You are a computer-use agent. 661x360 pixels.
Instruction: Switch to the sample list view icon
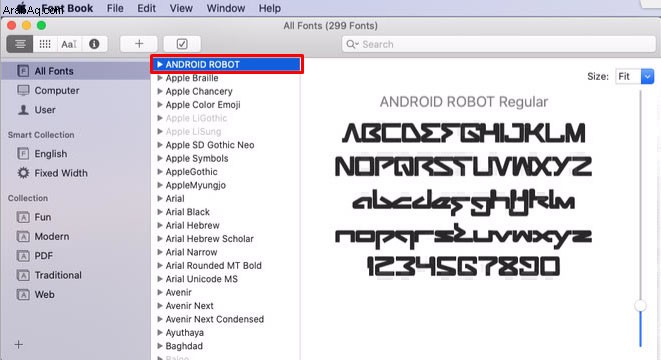click(x=20, y=44)
